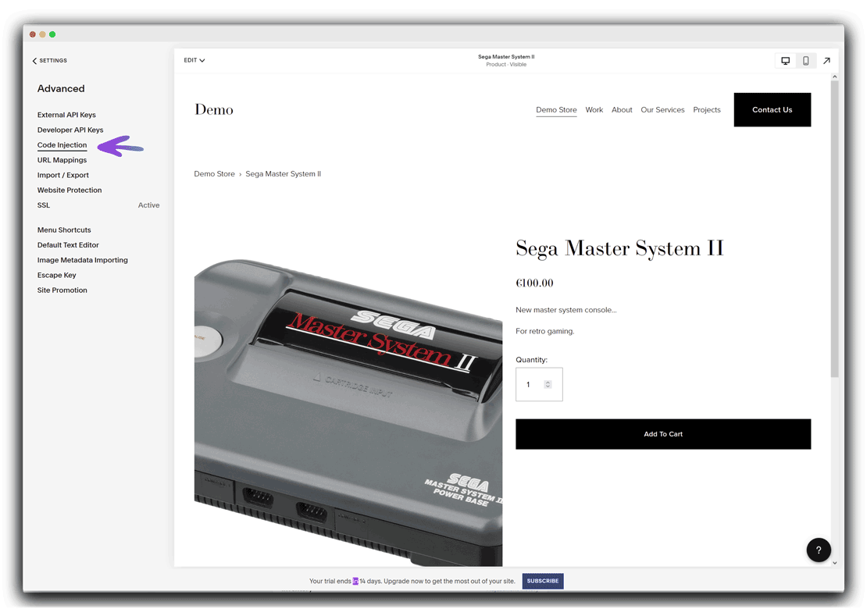The image size is (867, 616).
Task: Open Escape Key setting
Action: tap(56, 275)
